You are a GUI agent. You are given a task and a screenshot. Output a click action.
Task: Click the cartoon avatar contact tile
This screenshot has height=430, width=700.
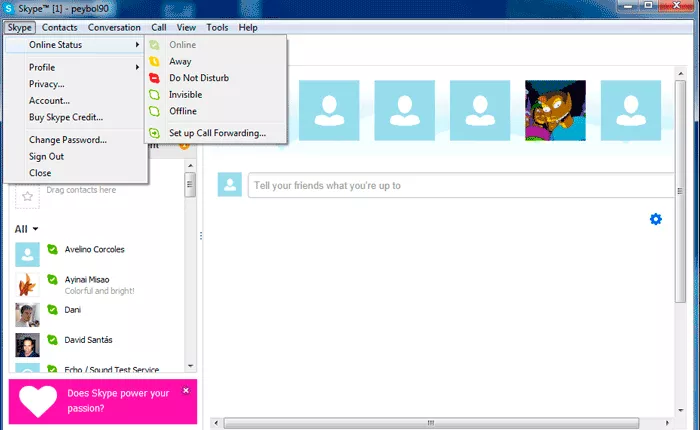coord(555,110)
